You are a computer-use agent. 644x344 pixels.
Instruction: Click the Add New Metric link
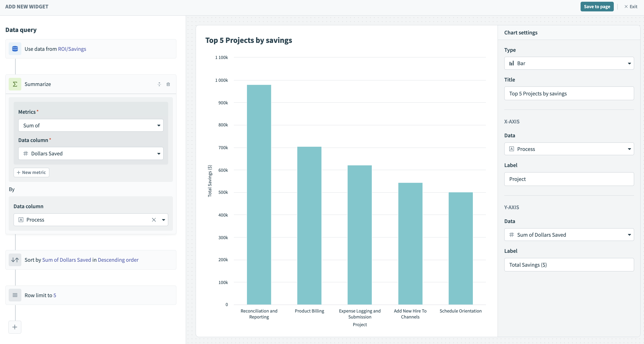pos(32,172)
